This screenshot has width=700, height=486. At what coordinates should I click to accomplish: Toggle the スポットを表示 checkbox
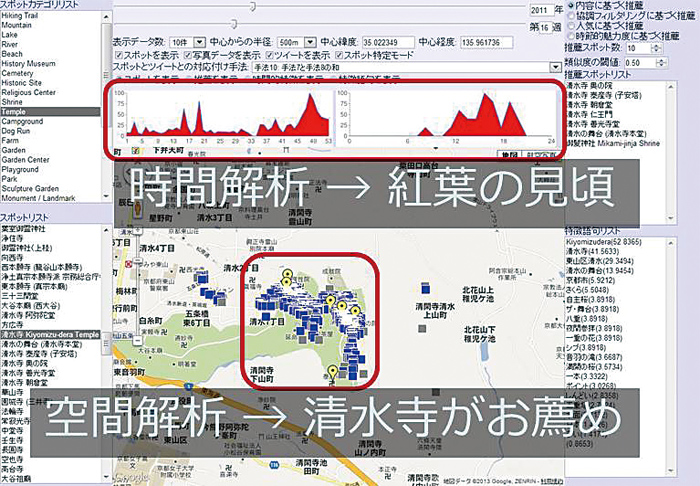120,56
